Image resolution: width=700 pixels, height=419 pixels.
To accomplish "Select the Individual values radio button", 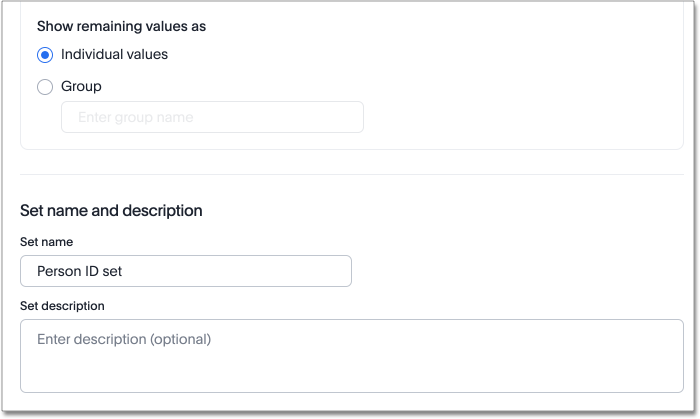I will click(45, 55).
